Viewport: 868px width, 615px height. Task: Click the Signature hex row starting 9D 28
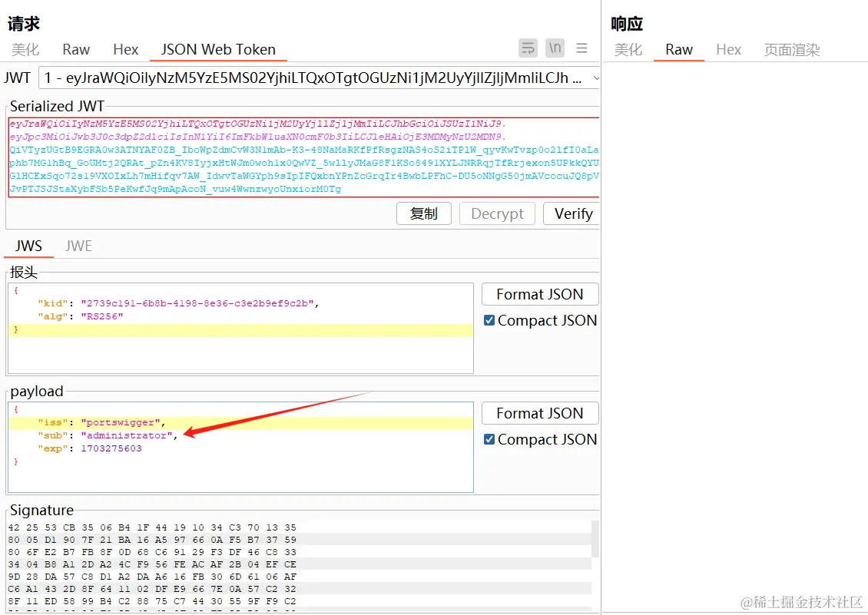(x=152, y=577)
